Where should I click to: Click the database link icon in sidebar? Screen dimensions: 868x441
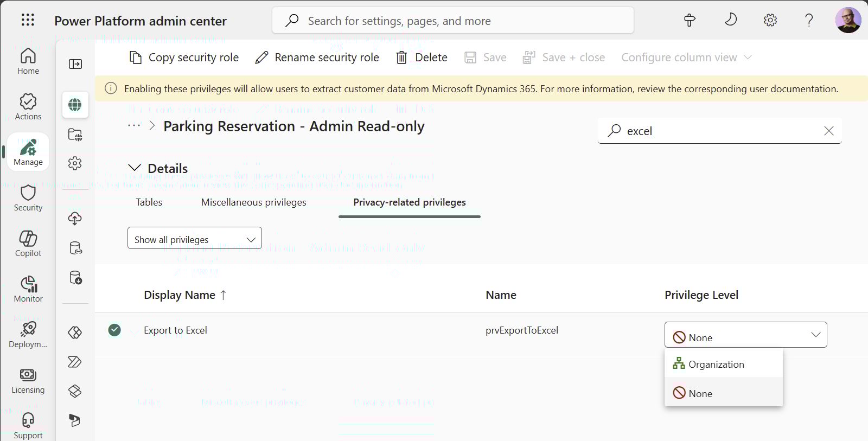coord(75,248)
